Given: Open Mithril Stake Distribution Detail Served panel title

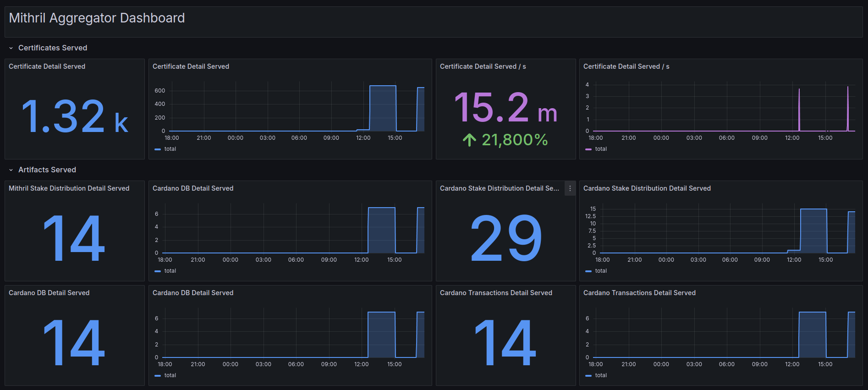Looking at the screenshot, I should (x=69, y=188).
